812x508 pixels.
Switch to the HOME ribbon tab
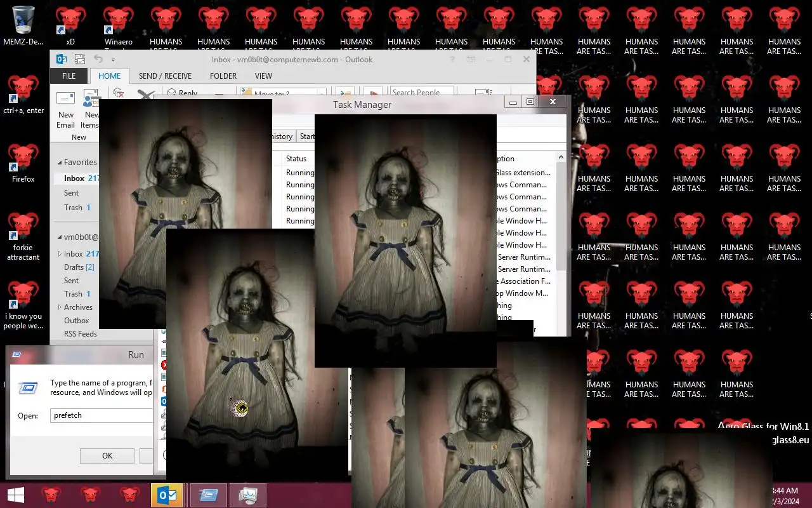(109, 76)
